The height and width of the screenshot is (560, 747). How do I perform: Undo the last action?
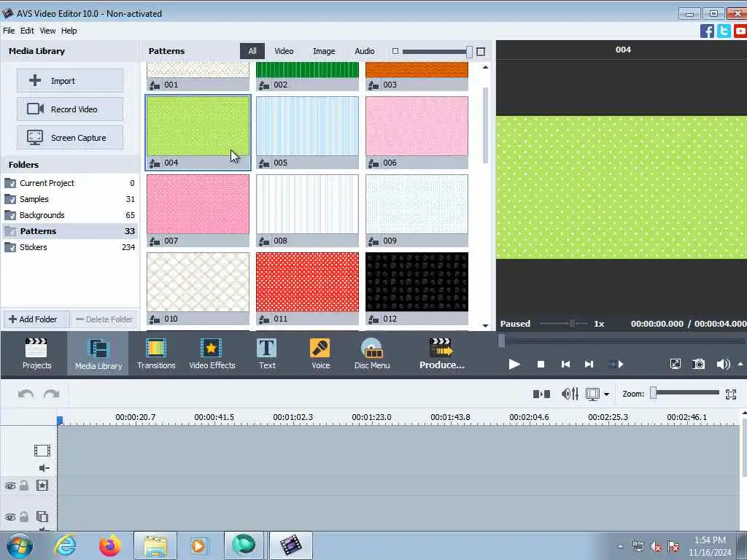26,394
